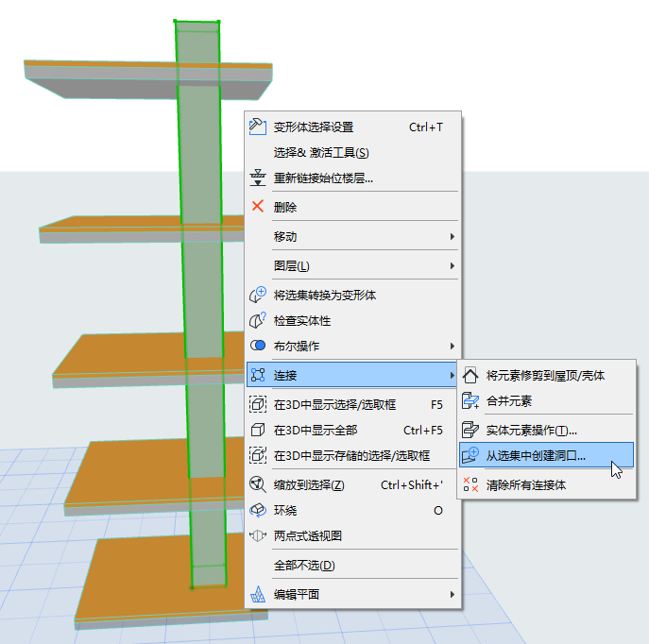
Task: Click the 清除所有连接体 icon
Action: pos(470,484)
